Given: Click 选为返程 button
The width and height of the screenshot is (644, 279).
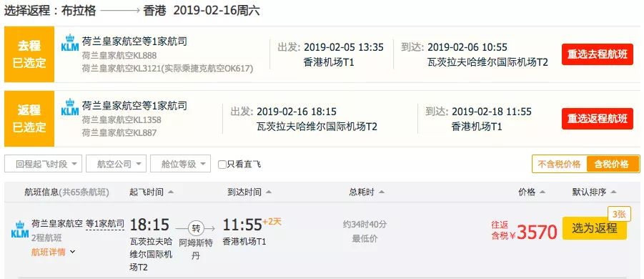Looking at the screenshot, I should (x=594, y=228).
